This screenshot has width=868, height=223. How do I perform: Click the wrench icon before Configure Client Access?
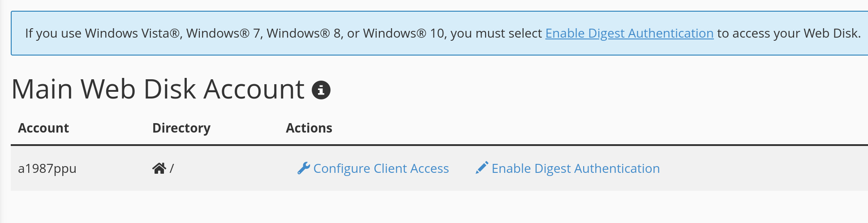[304, 168]
